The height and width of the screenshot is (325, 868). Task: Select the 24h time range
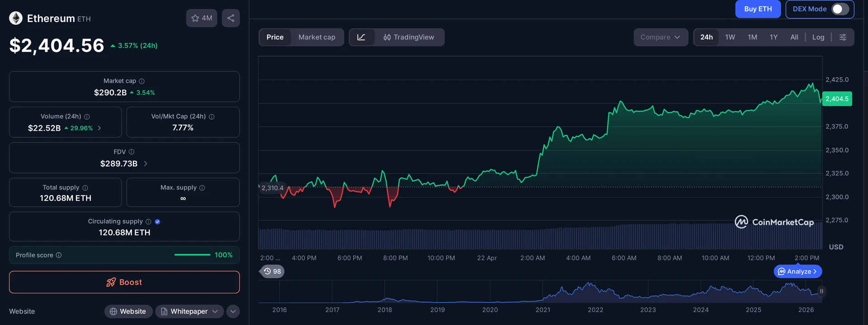tap(707, 37)
